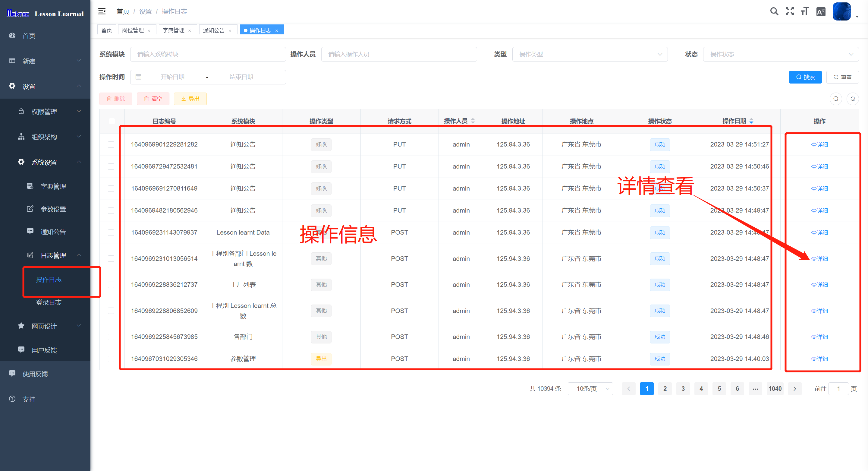Check row 1640969691270811649
Image resolution: width=868 pixels, height=471 pixels.
pos(111,188)
